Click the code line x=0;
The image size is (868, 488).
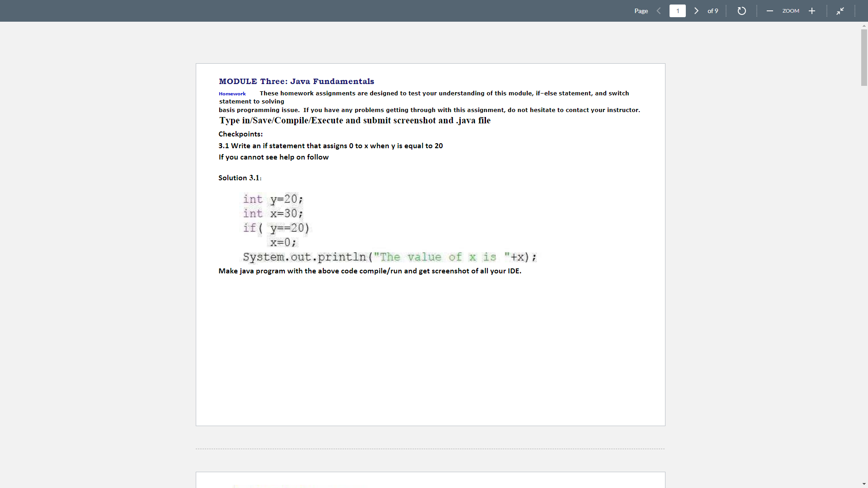tap(283, 242)
